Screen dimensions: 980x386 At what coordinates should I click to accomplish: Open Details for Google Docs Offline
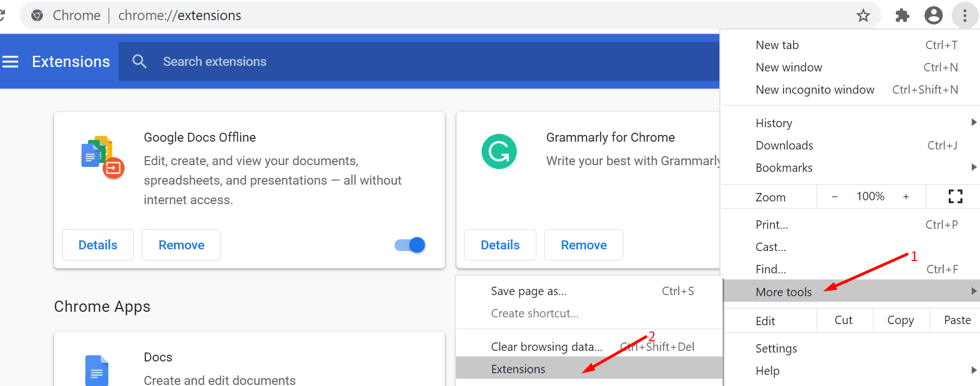(x=98, y=245)
